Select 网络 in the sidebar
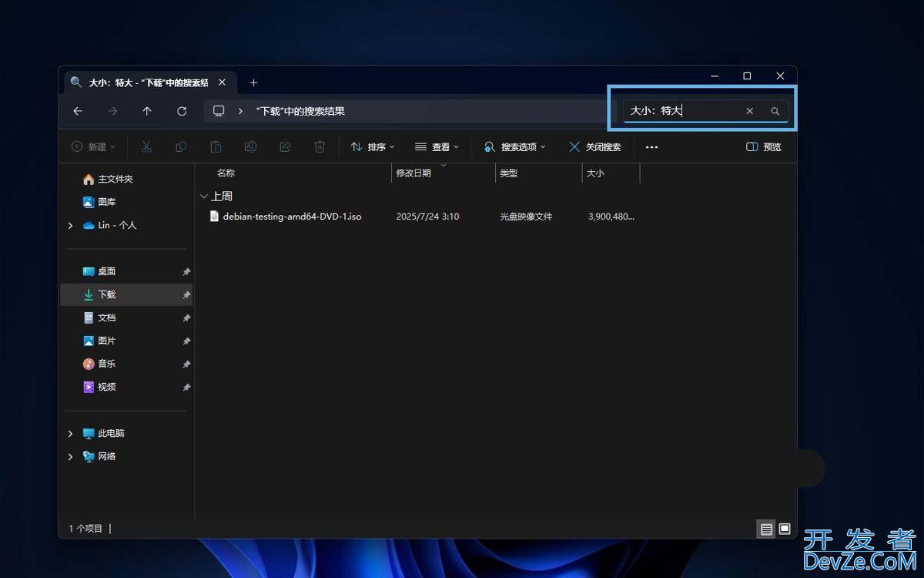This screenshot has height=578, width=924. tap(107, 456)
